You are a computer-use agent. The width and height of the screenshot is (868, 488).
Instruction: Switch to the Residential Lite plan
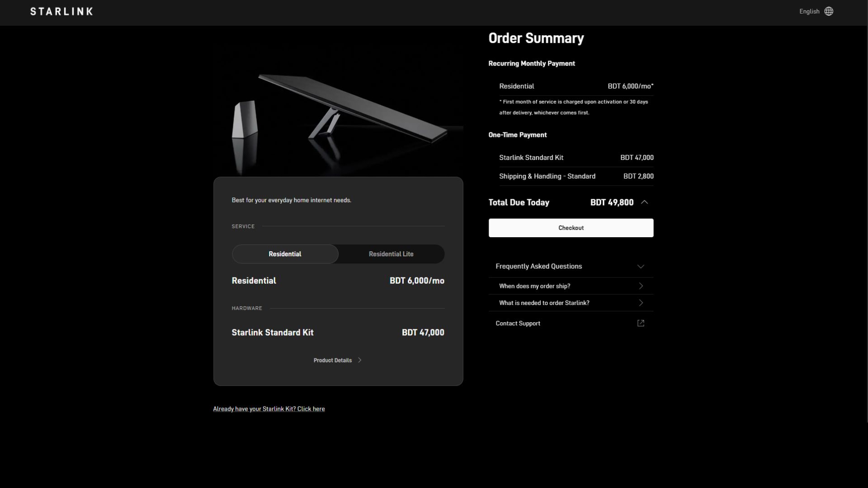(391, 254)
